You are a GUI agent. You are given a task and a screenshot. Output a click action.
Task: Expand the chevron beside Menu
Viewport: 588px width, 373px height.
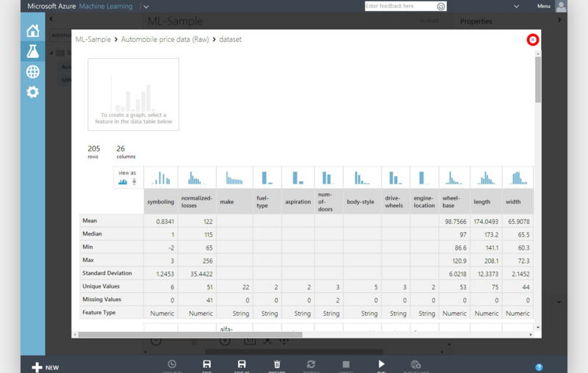point(517,7)
